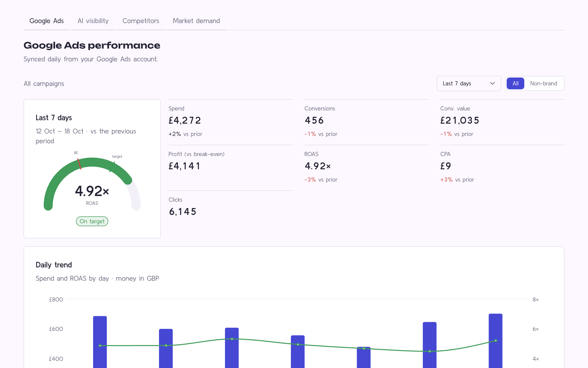This screenshot has width=588, height=368.
Task: Switch to Non-brand campaigns filter
Action: click(x=543, y=83)
